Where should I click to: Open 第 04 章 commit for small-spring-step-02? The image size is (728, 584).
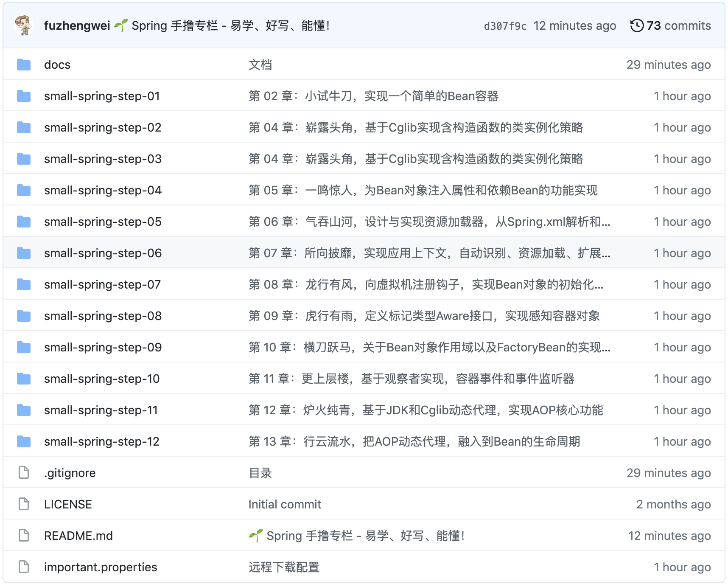coord(416,127)
